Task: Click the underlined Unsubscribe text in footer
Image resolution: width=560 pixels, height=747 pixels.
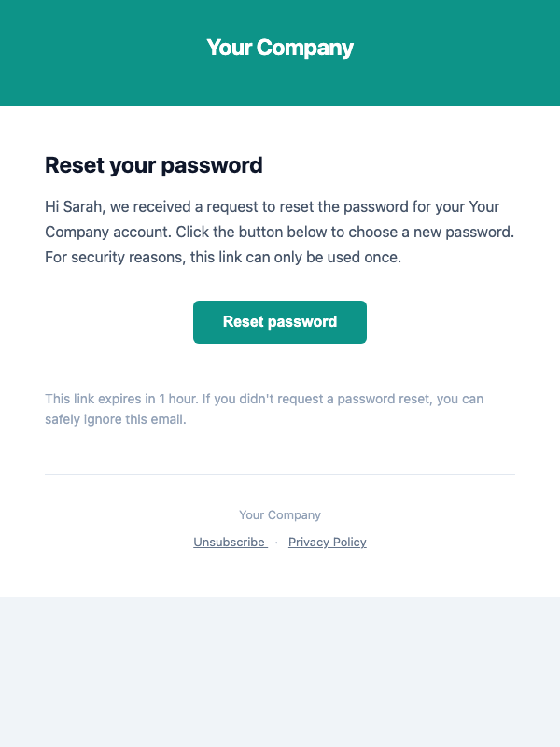Action: coord(229,543)
